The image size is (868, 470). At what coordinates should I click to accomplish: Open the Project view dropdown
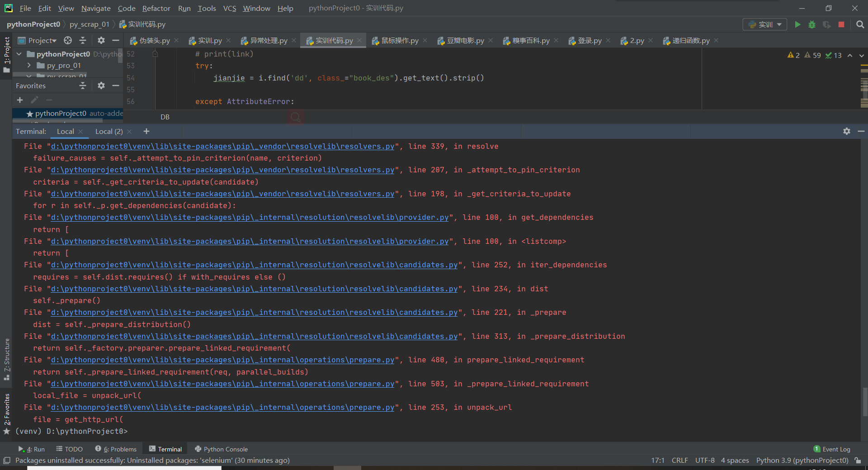(x=38, y=40)
